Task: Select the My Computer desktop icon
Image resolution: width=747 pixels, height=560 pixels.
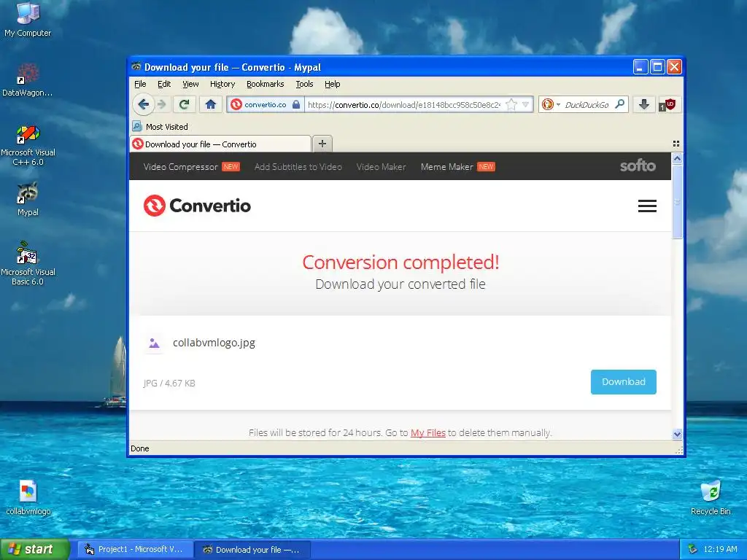Action: 28,20
